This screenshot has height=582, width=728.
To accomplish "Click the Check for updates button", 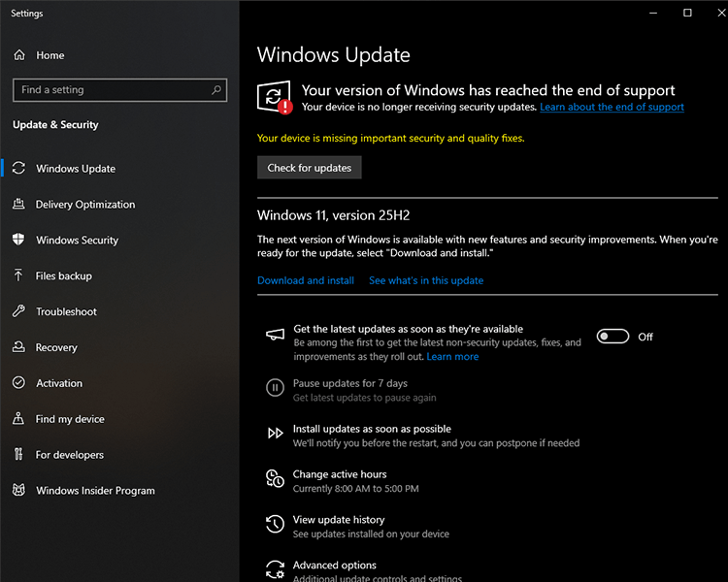I will (310, 168).
